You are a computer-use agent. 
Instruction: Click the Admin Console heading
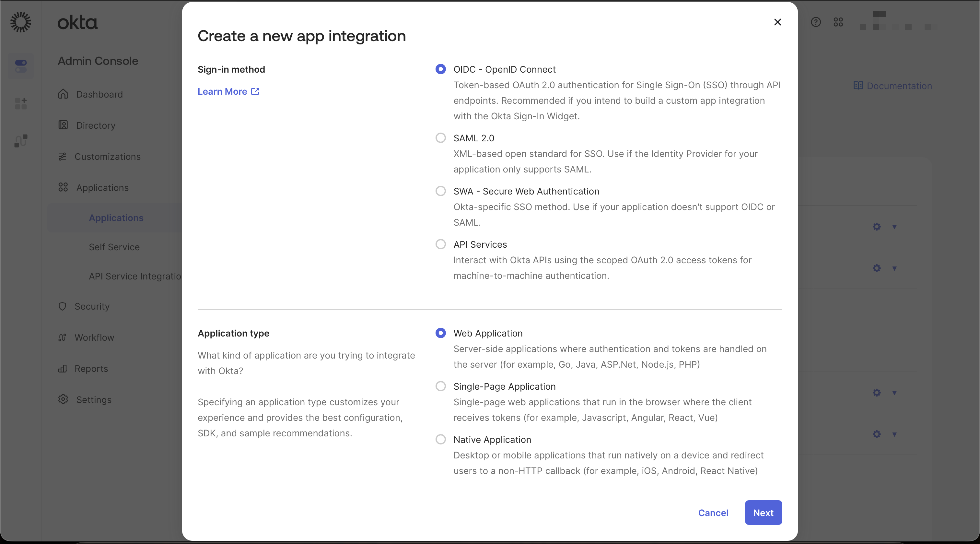point(98,61)
